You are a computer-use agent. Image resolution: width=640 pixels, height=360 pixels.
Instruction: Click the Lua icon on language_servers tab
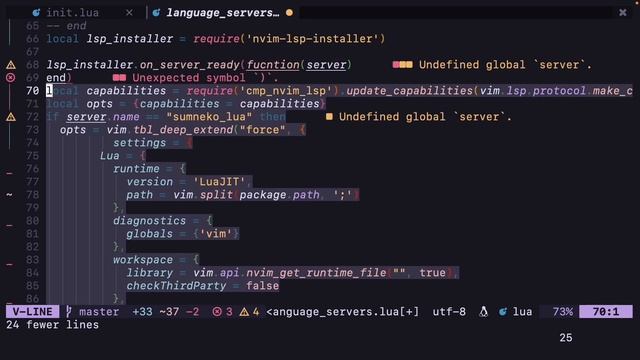click(156, 13)
